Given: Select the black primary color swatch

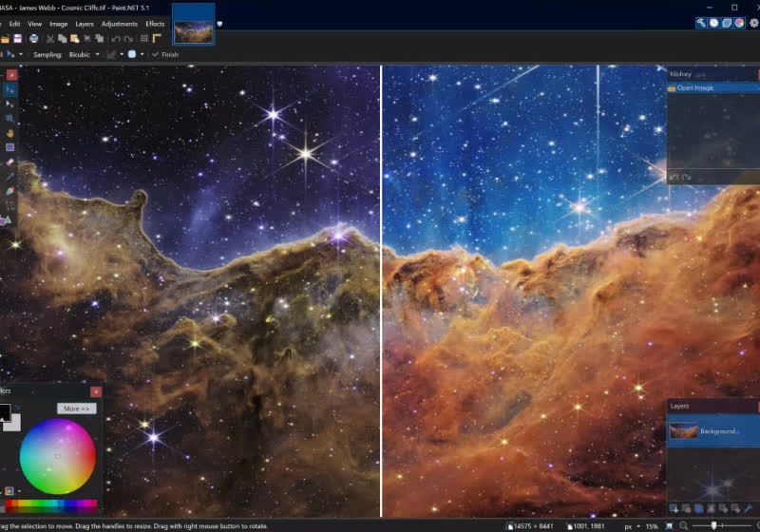Looking at the screenshot, I should tap(5, 412).
